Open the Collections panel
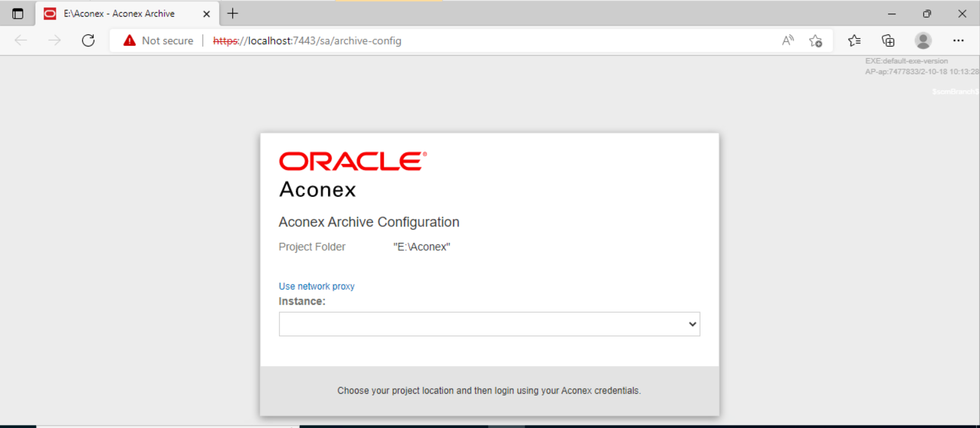 888,40
